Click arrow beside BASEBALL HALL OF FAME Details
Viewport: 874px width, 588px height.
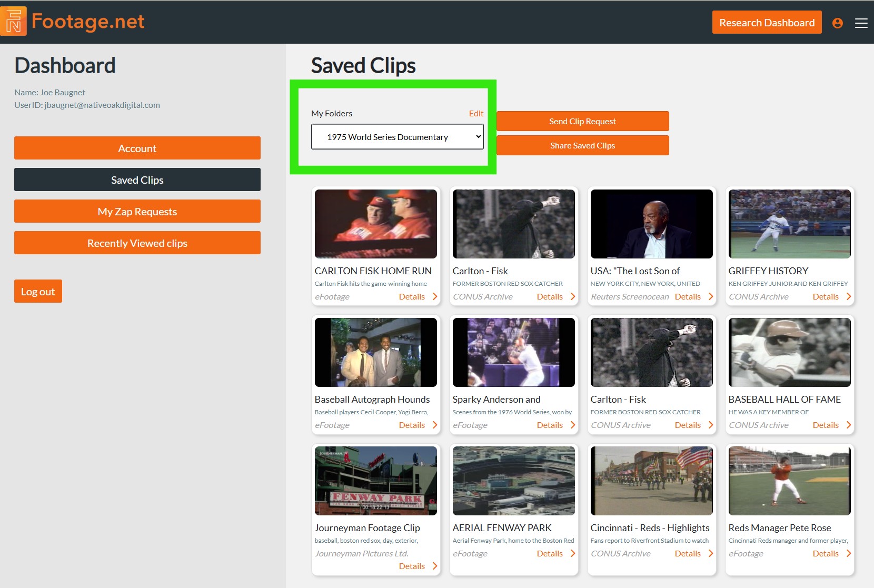tap(849, 425)
